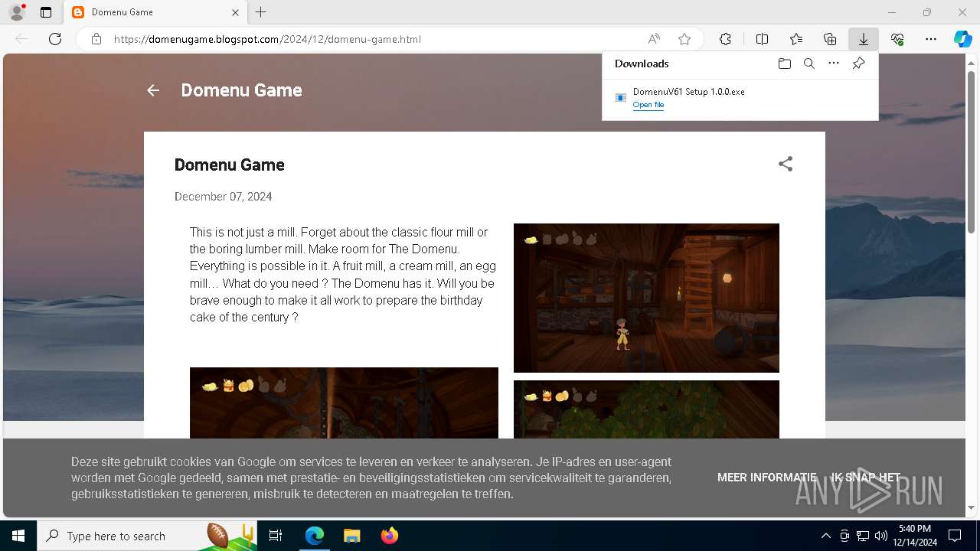Search downloads with magnifier icon
Screen dimensions: 980x551
tap(809, 64)
